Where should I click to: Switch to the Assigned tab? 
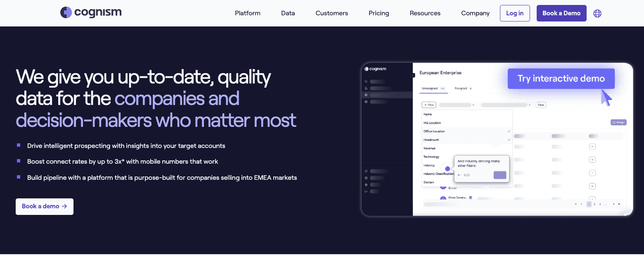pos(461,88)
